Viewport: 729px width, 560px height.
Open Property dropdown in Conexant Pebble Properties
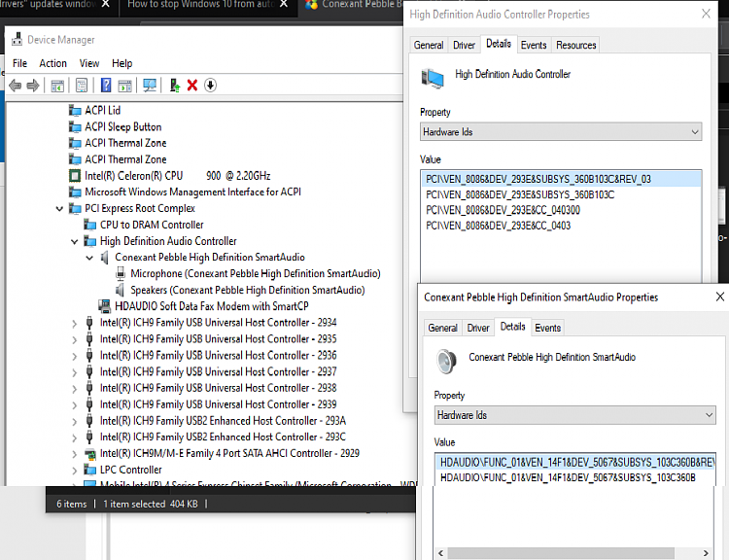point(575,415)
